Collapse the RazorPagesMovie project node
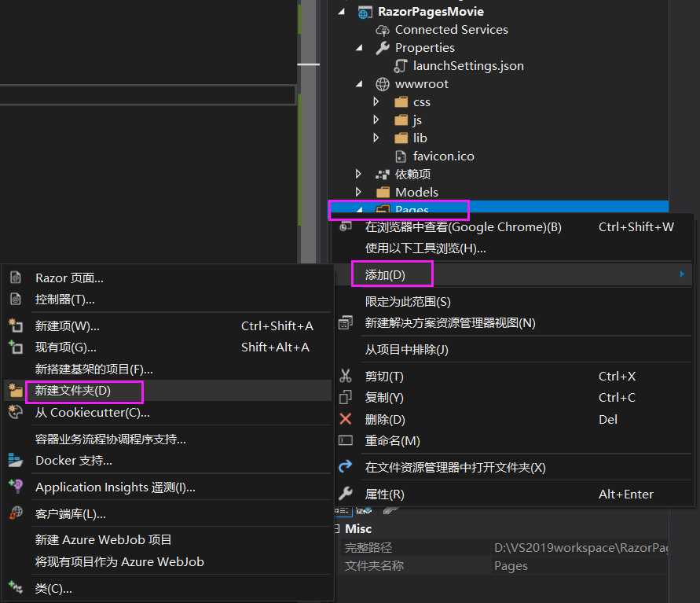 tap(342, 12)
